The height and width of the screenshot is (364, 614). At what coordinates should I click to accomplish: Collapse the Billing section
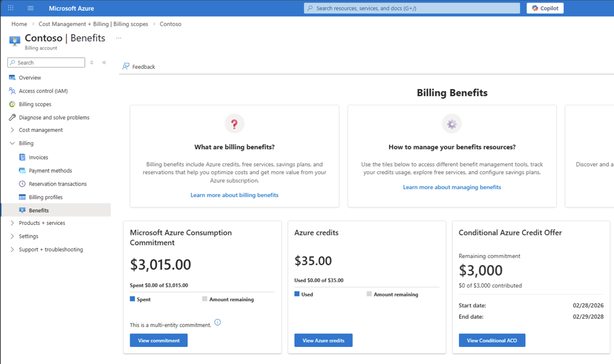click(x=12, y=144)
